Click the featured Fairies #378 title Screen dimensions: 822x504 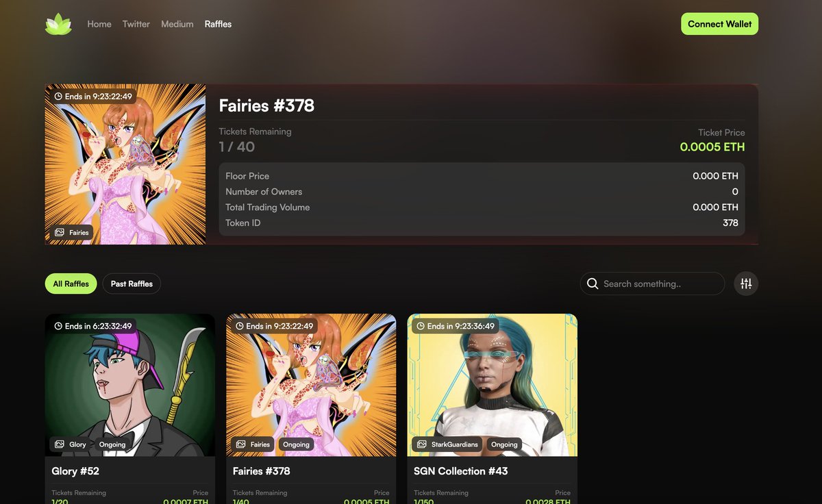pos(266,105)
